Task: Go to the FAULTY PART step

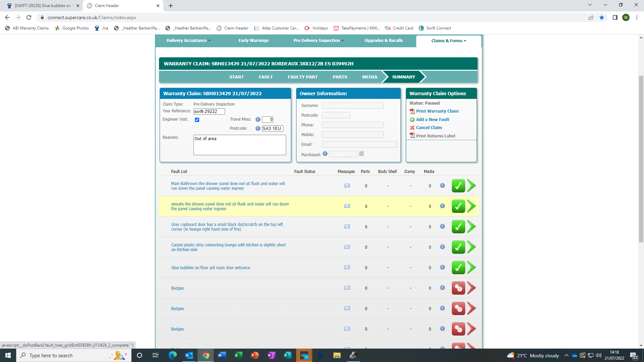Action: point(303,77)
